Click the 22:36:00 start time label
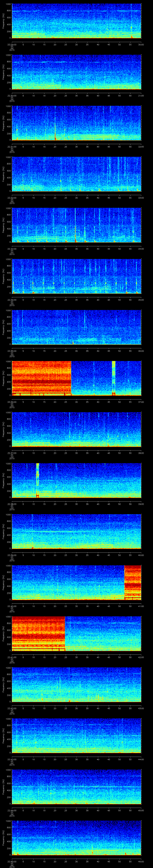This screenshot has height=868, width=153. [12, 402]
